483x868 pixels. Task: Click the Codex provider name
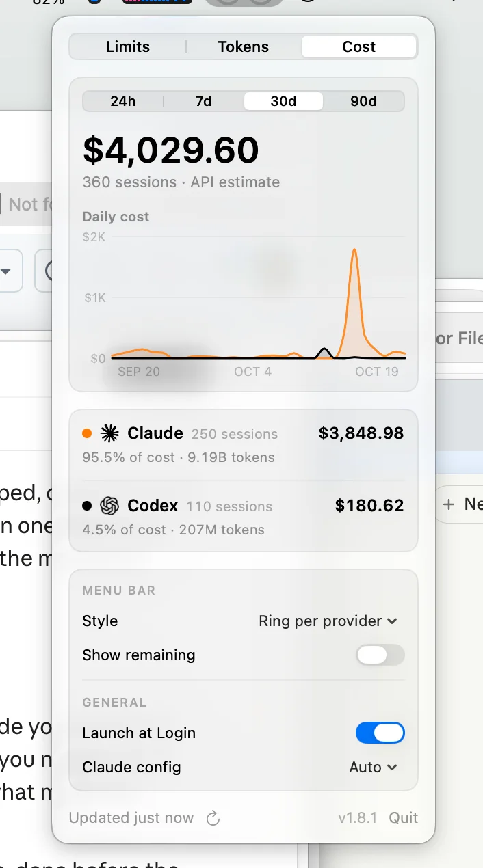tap(153, 506)
